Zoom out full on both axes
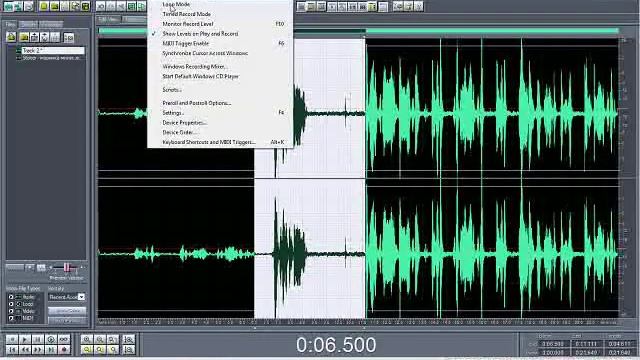Image resolution: width=640 pixels, height=360 pixels. pos(113,339)
